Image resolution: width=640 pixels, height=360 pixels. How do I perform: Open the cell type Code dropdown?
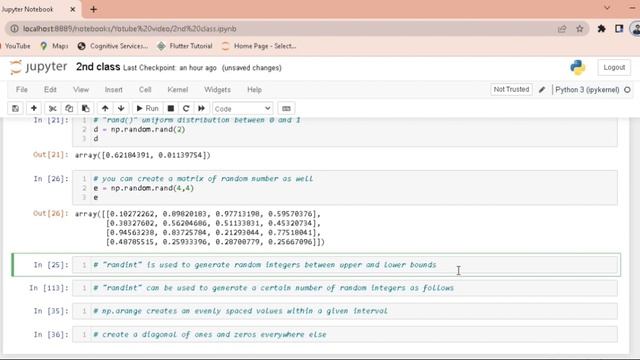(242, 109)
